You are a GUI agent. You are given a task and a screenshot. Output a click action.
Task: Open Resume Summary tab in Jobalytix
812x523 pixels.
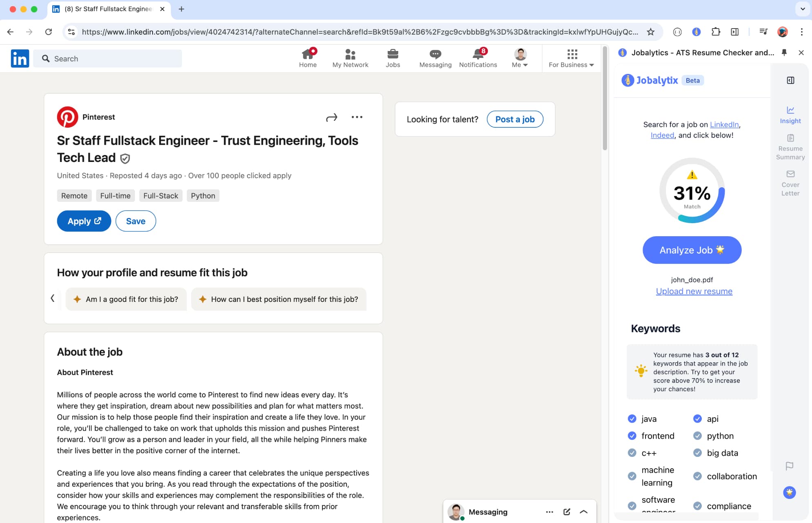[790, 147]
